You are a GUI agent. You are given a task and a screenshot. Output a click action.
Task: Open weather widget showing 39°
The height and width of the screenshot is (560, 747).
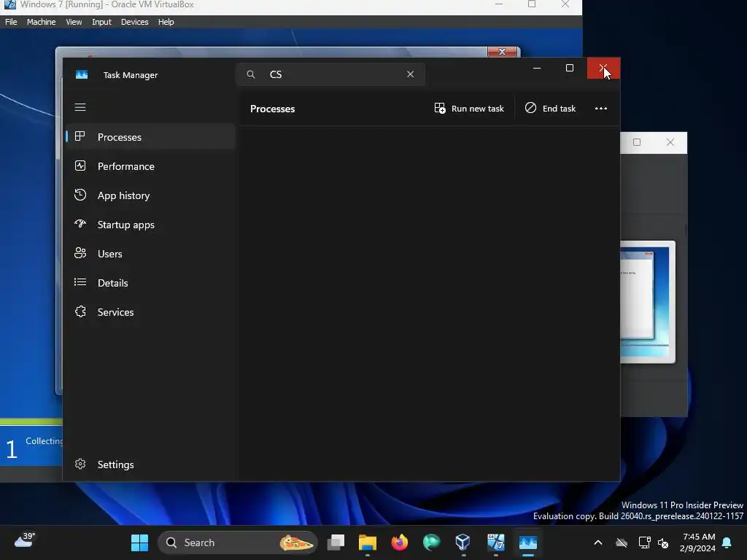(25, 541)
